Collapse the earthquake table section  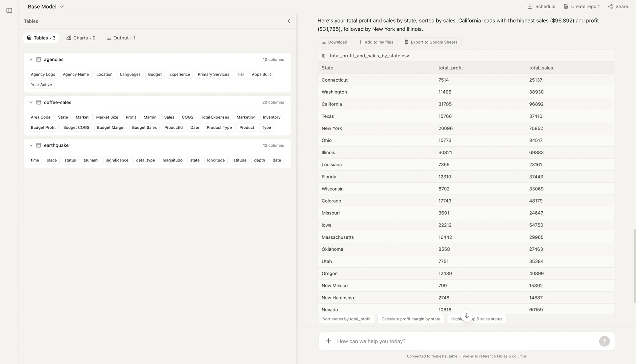31,146
